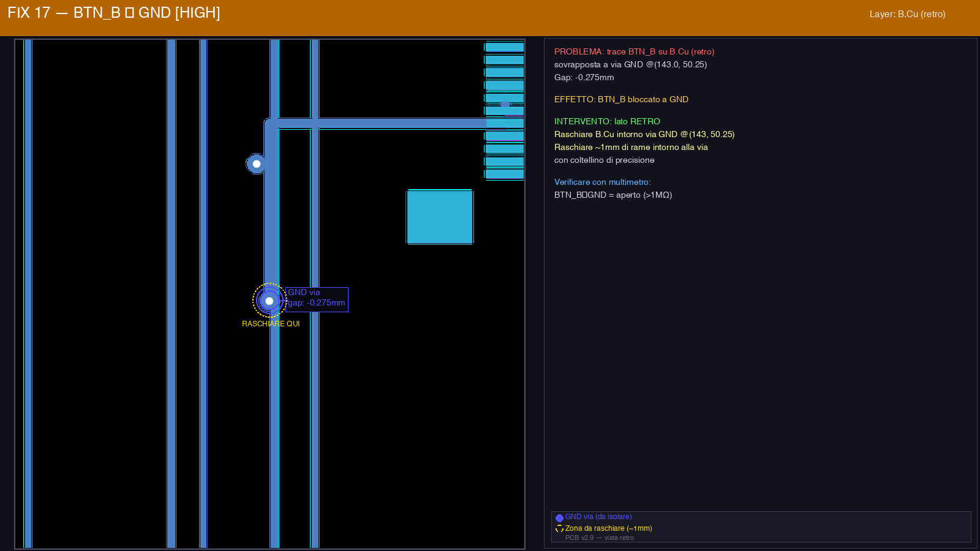Select the large cyan square pad

point(440,217)
